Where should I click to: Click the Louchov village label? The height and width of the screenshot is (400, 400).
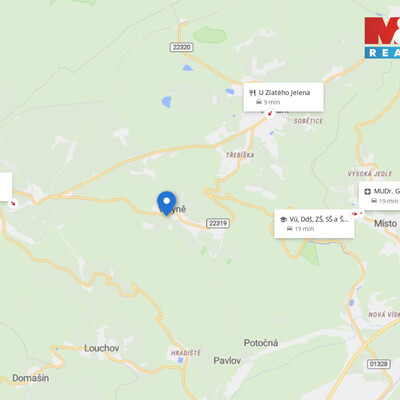coord(102,348)
